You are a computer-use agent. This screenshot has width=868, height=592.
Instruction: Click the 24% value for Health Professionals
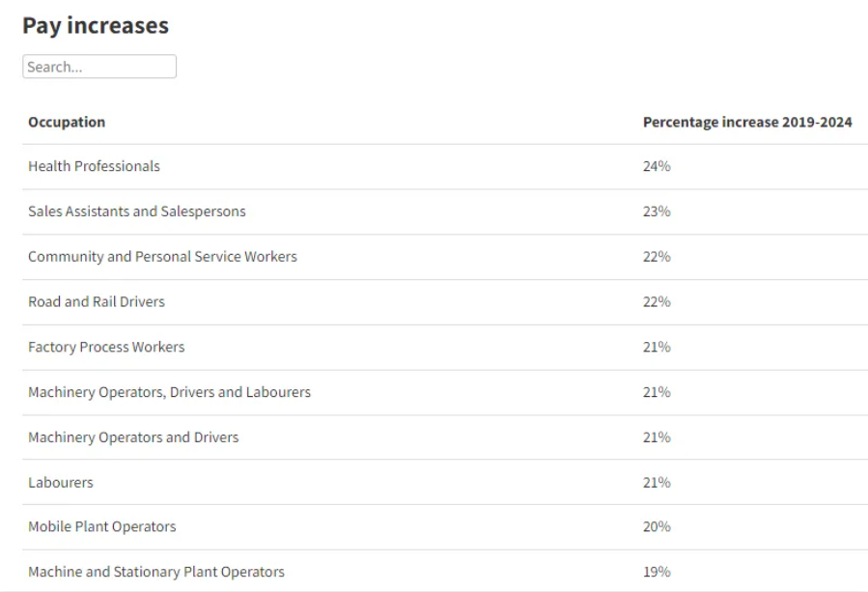(x=657, y=166)
